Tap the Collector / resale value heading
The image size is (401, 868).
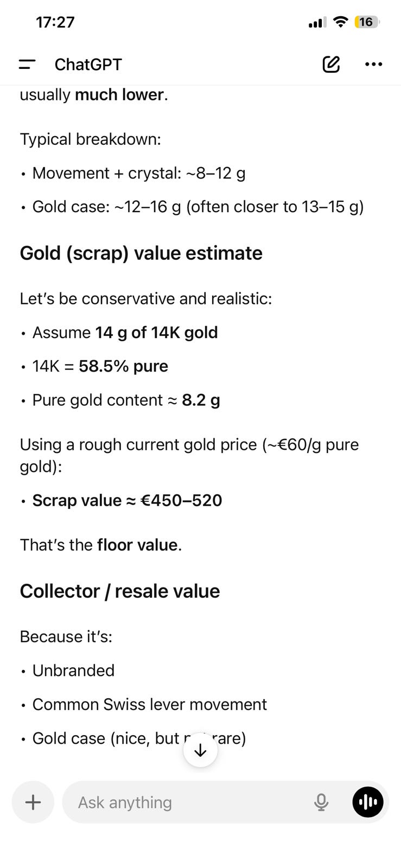[120, 591]
